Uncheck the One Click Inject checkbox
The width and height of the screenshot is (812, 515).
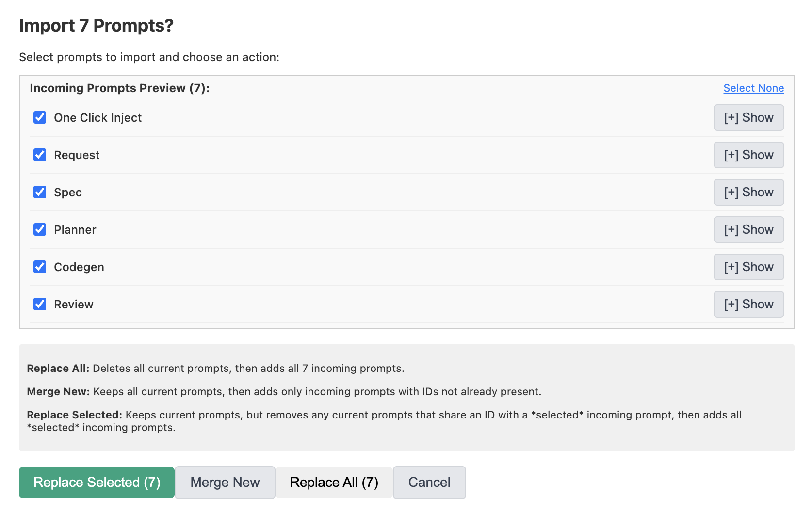(40, 117)
